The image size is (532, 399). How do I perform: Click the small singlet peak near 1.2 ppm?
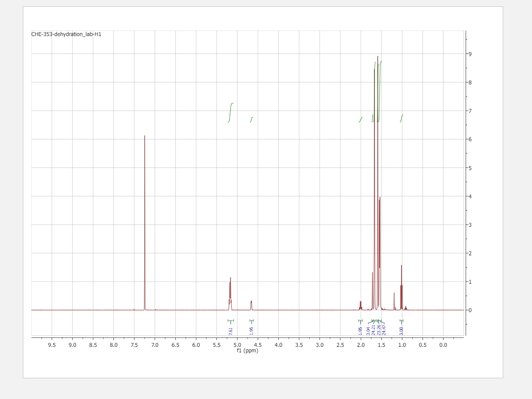[x=394, y=301]
